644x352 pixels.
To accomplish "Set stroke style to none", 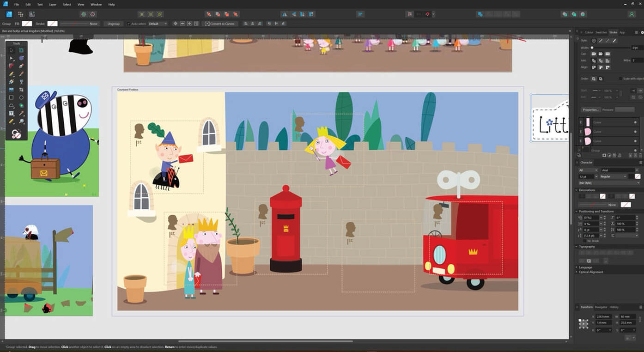I will (x=594, y=41).
